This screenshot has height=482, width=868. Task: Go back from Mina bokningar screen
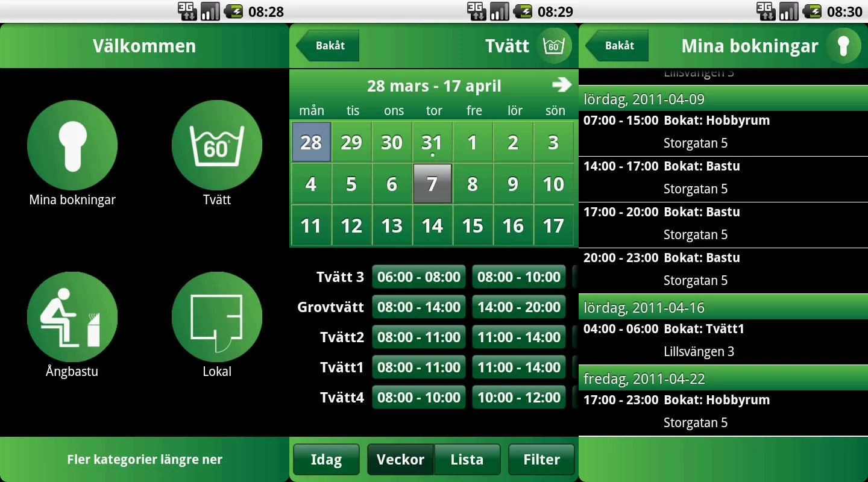pos(618,46)
